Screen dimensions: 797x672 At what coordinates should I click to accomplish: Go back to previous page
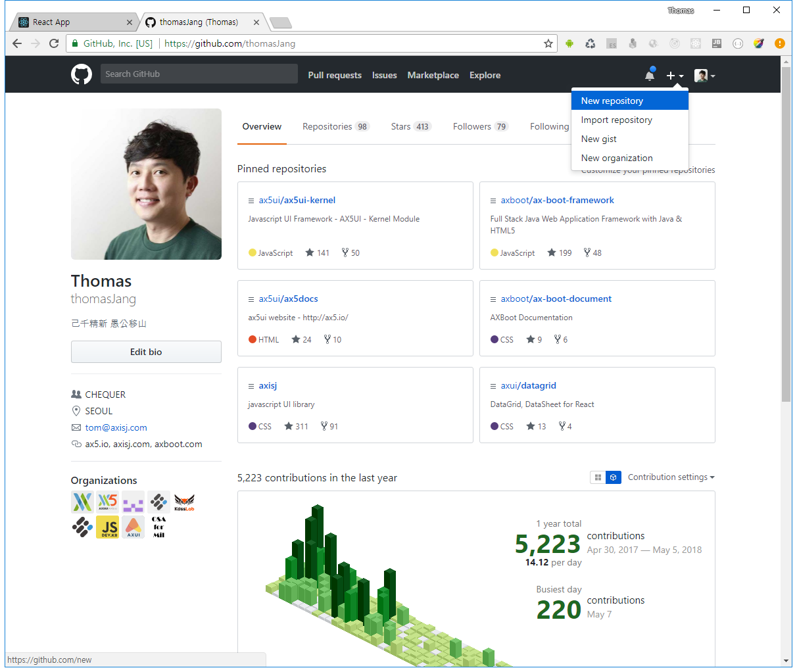click(17, 43)
